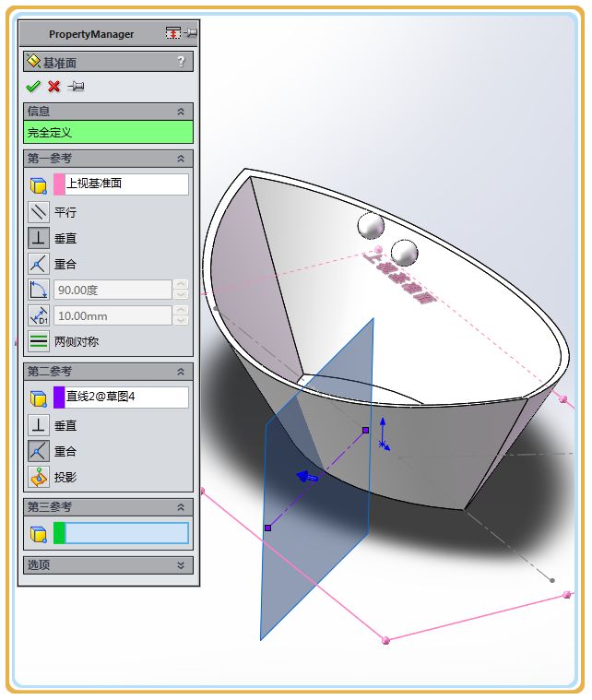This screenshot has width=592, height=700.
Task: Enable 两侧对称 mid plane option
Action: tap(39, 341)
